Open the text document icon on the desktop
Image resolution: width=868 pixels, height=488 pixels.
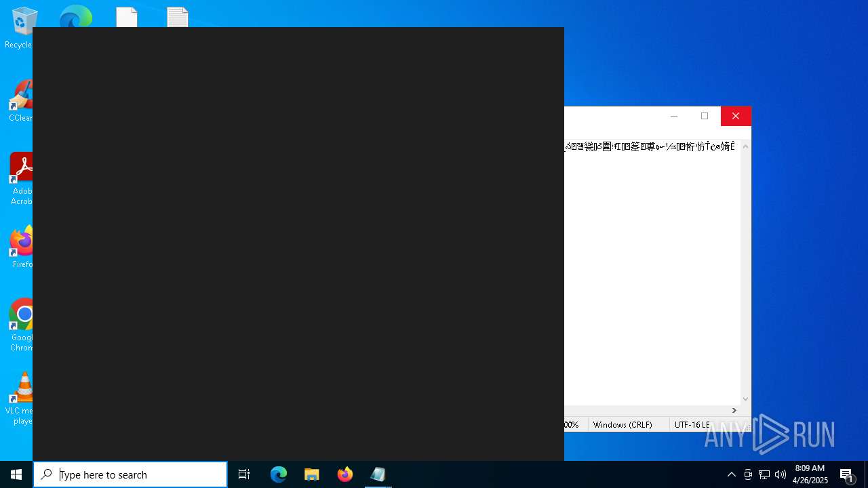point(178,17)
